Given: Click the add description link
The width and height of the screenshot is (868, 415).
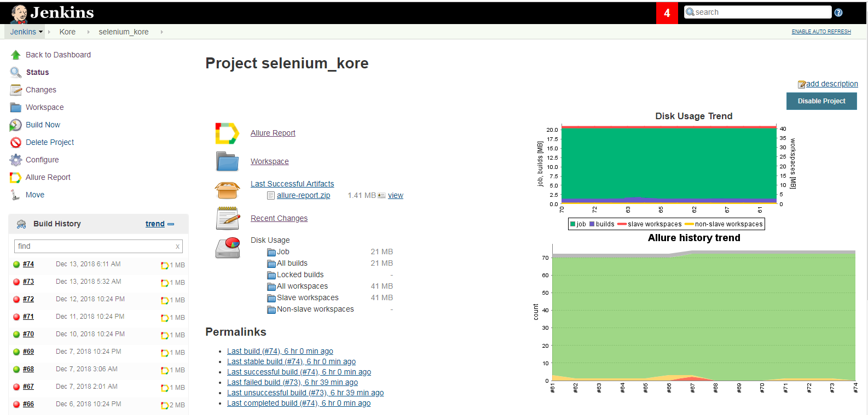Looking at the screenshot, I should [832, 84].
